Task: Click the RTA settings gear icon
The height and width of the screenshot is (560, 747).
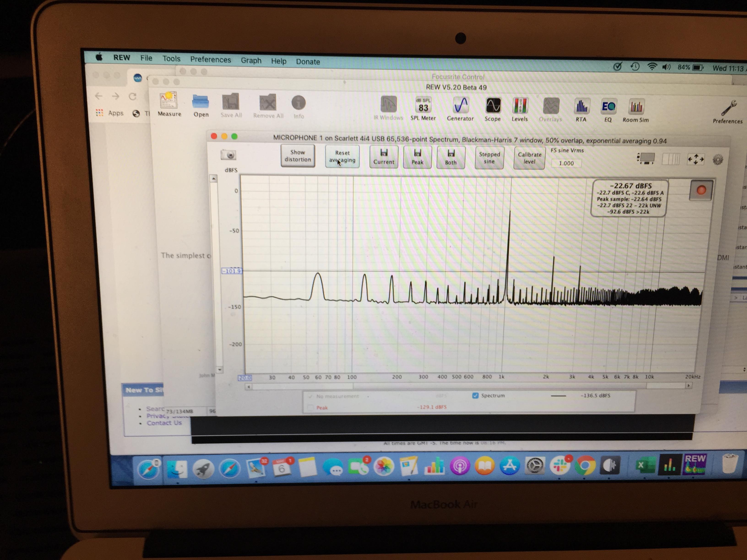Action: [x=718, y=159]
